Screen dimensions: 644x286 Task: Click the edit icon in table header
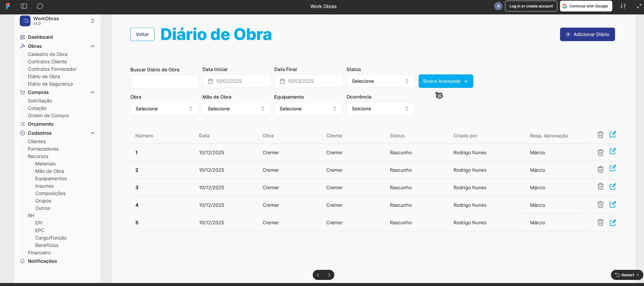(x=613, y=135)
